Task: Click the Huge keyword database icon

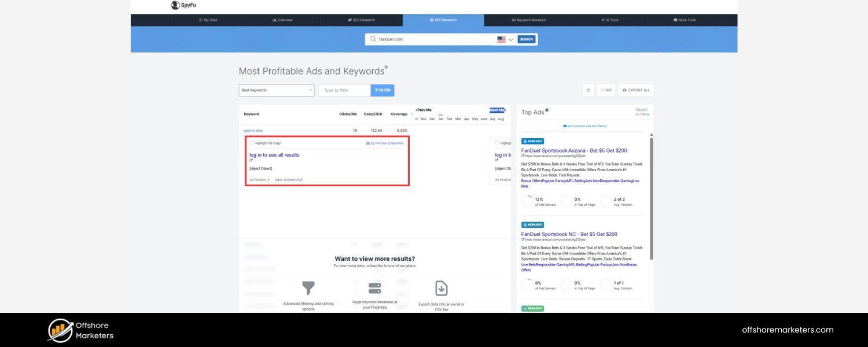Action: pos(374,288)
